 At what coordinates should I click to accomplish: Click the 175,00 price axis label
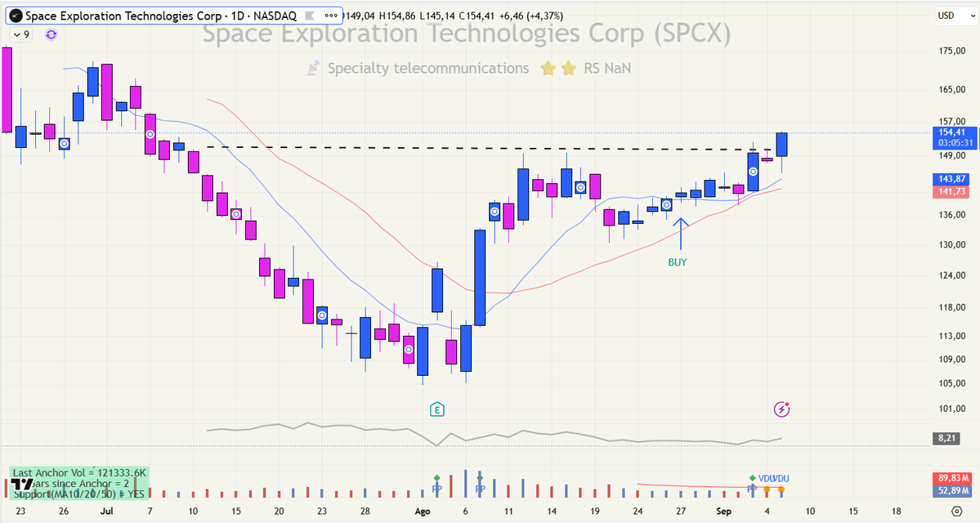[952, 51]
